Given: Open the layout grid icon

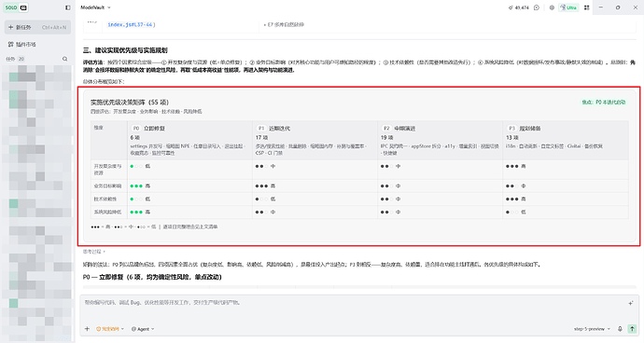Looking at the screenshot, I should pyautogui.click(x=586, y=7).
